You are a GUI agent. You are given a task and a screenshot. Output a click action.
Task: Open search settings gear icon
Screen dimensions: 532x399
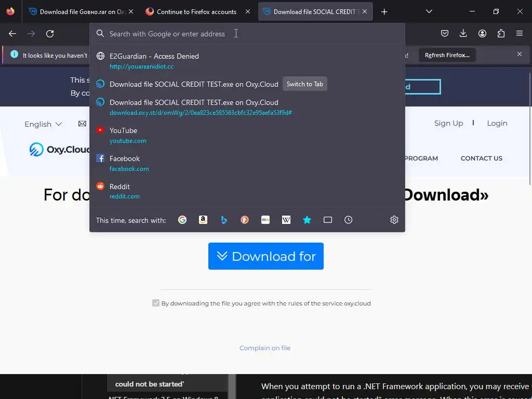click(x=394, y=220)
